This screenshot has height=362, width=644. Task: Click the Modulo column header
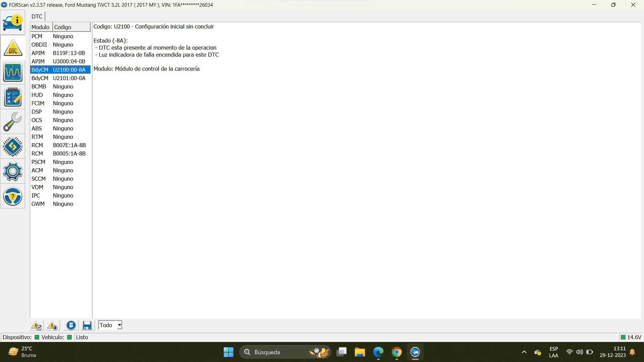coord(41,27)
